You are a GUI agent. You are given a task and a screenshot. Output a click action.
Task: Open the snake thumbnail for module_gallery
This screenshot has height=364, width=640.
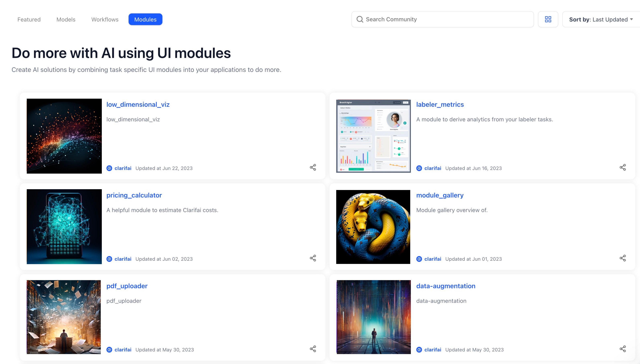tap(373, 227)
